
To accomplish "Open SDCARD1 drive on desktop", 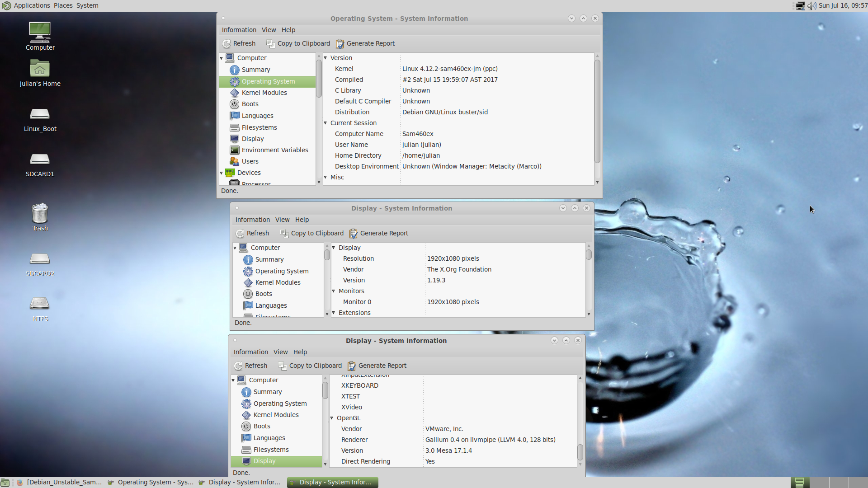I will click(40, 160).
